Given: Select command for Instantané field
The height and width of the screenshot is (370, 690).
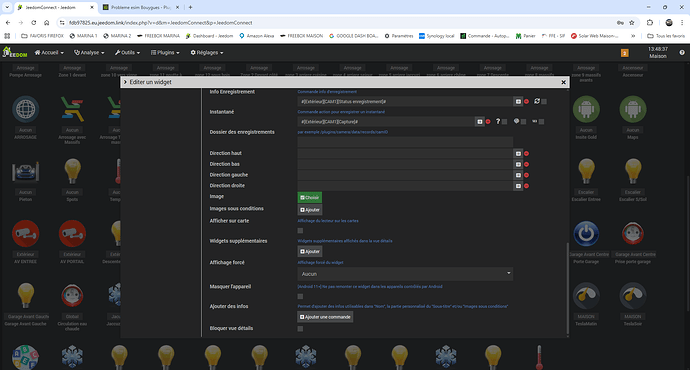Looking at the screenshot, I should pos(480,122).
